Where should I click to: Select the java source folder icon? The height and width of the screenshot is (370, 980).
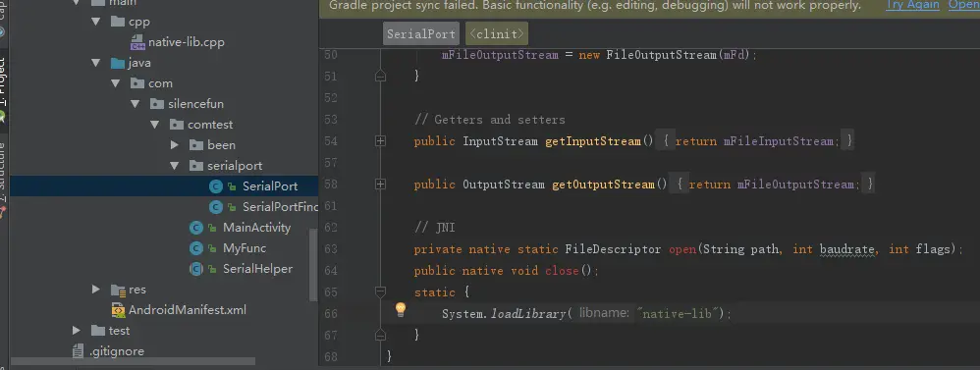point(118,63)
